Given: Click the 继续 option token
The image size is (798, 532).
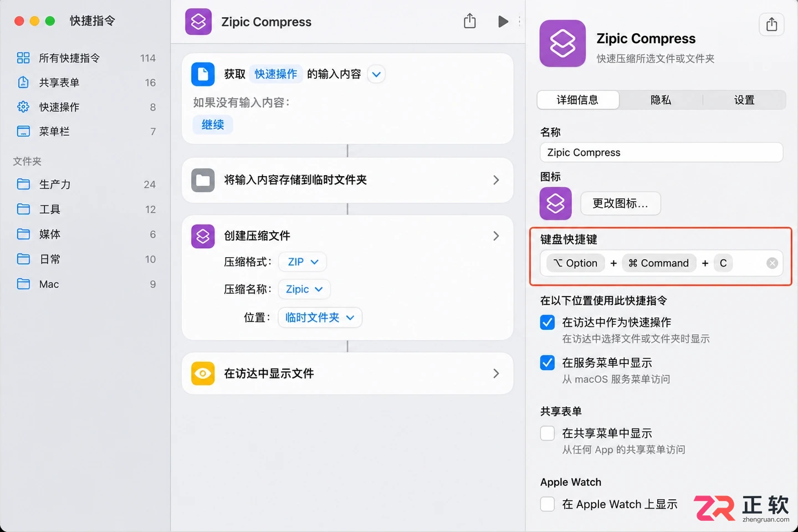Looking at the screenshot, I should pyautogui.click(x=213, y=125).
